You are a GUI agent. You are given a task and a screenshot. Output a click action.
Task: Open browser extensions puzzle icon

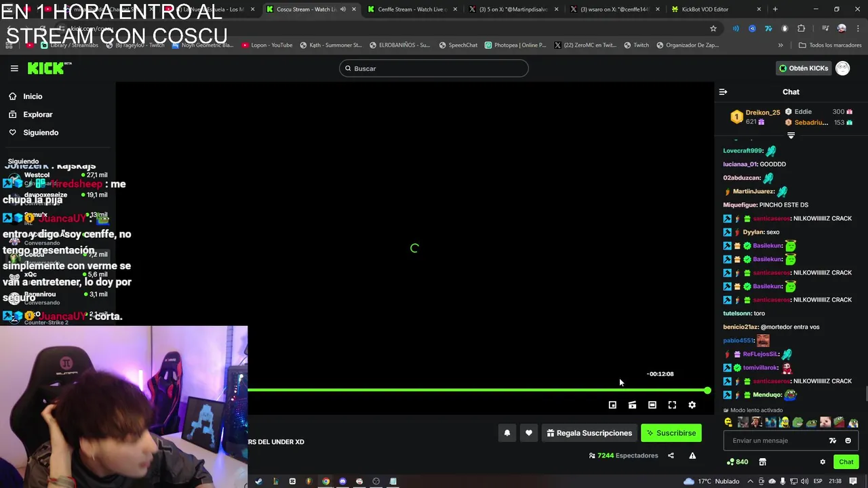(x=801, y=28)
